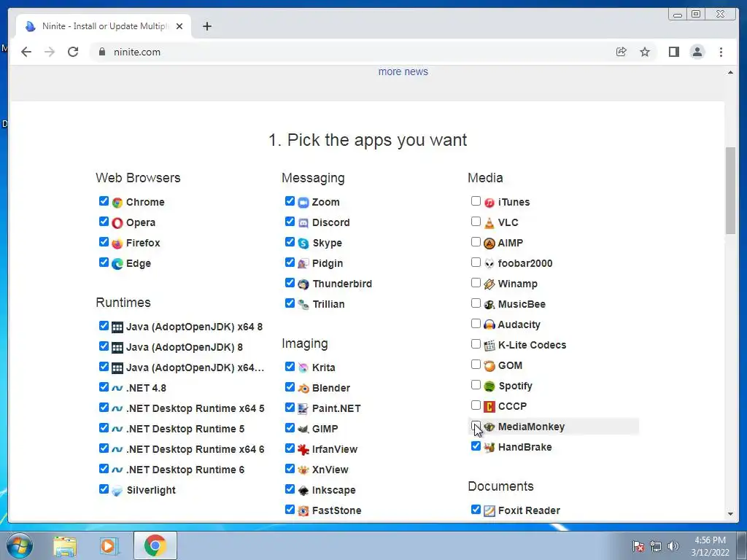Click the GOM label
Image resolution: width=747 pixels, height=560 pixels.
coord(510,366)
